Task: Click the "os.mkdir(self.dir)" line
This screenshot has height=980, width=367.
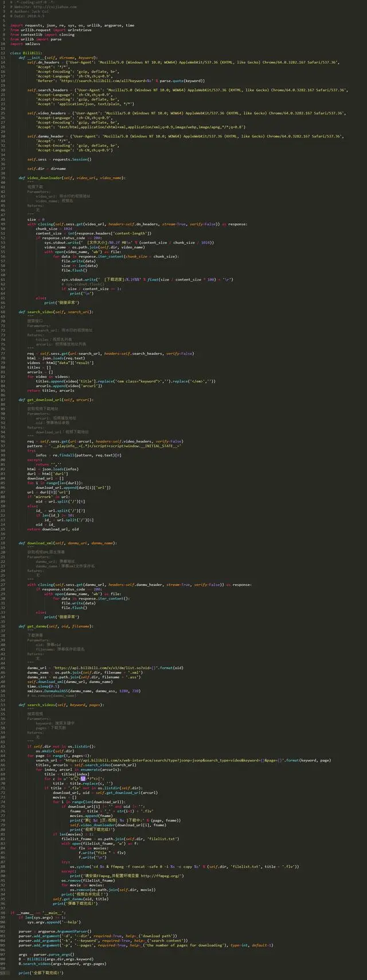Action: 55,750
